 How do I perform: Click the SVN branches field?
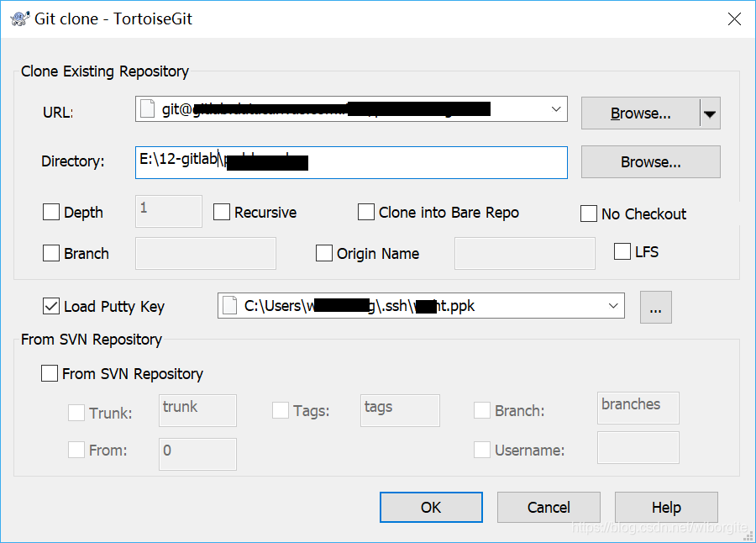pos(638,408)
